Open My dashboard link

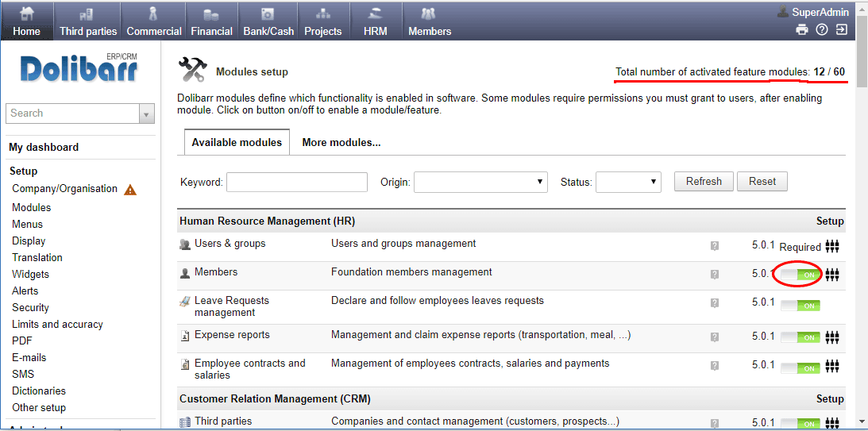[44, 148]
